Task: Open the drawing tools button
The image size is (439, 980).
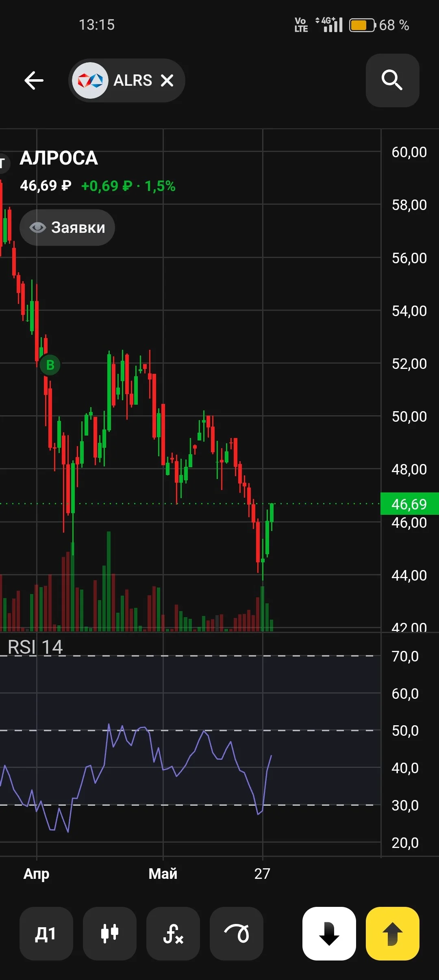Action: [x=237, y=934]
